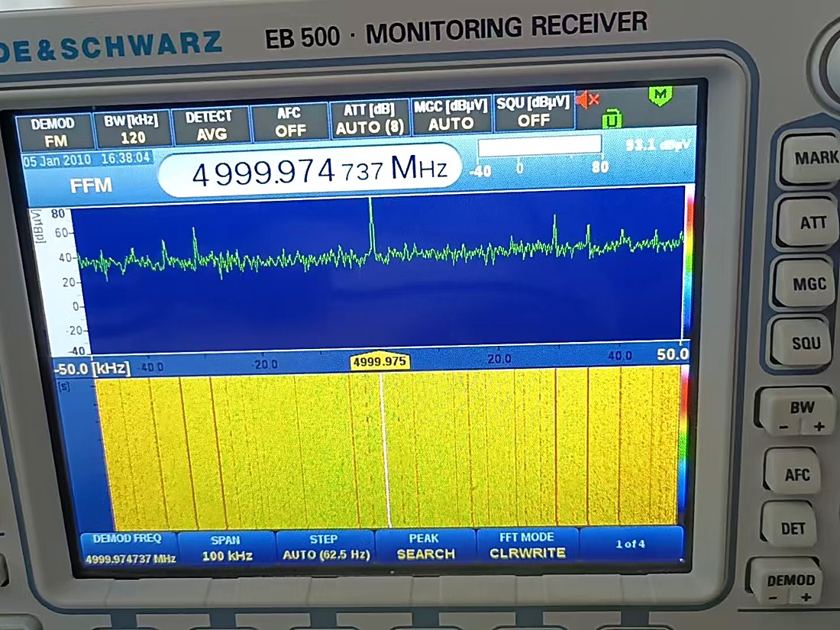This screenshot has width=840, height=630.
Task: Select the yellow 4999.975 marker label
Action: click(x=380, y=362)
